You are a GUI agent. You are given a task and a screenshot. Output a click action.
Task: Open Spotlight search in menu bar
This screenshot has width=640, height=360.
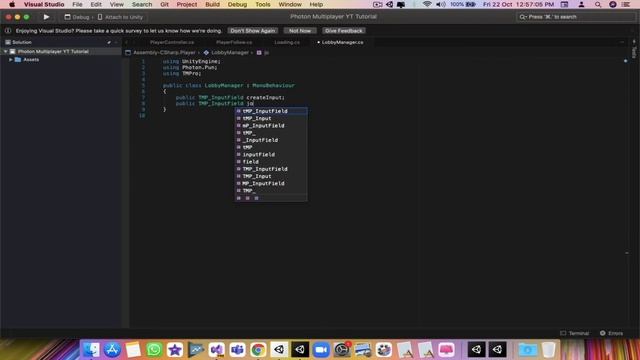(x=598, y=4)
